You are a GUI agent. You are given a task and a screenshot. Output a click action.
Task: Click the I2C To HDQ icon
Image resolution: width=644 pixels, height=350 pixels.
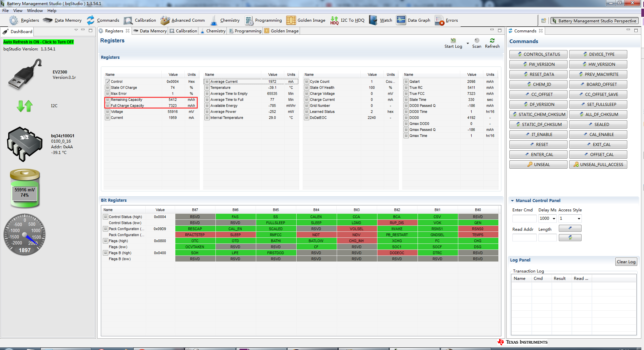tap(334, 20)
